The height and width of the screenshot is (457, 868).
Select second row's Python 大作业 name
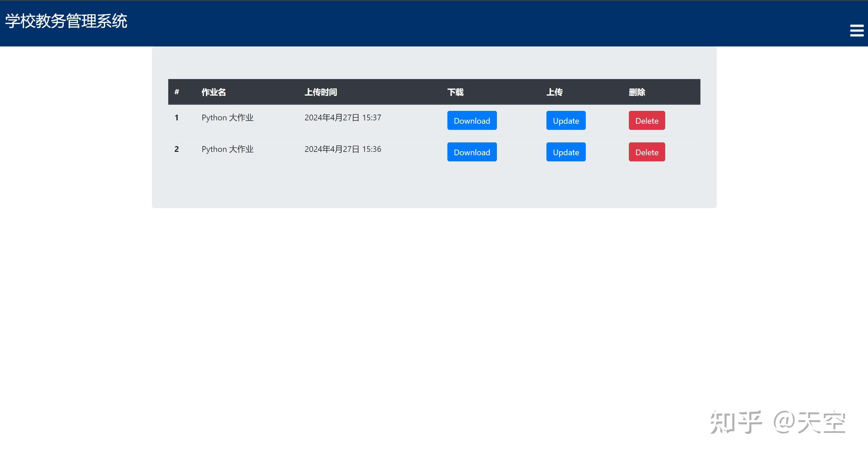pos(227,149)
